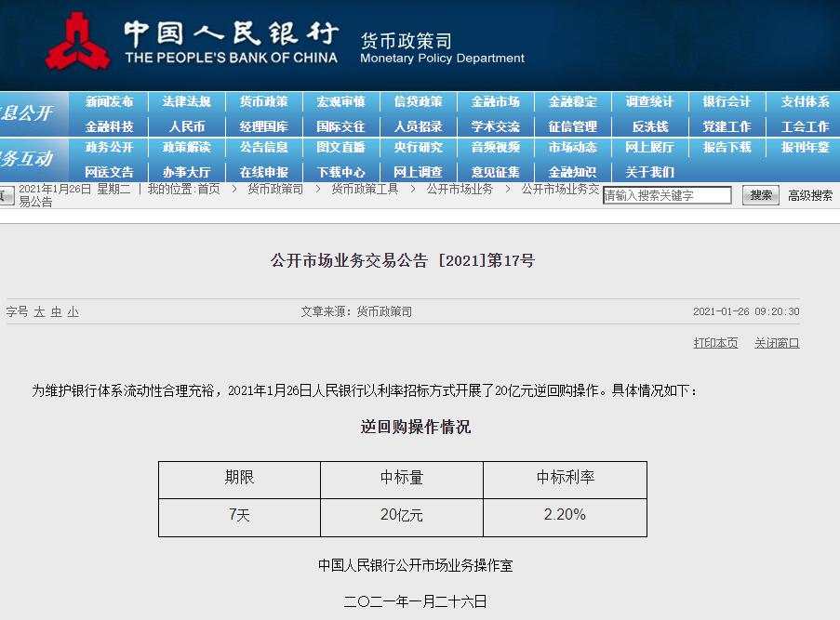Click the 中标利率 table header cell
The height and width of the screenshot is (620, 840).
click(x=566, y=480)
